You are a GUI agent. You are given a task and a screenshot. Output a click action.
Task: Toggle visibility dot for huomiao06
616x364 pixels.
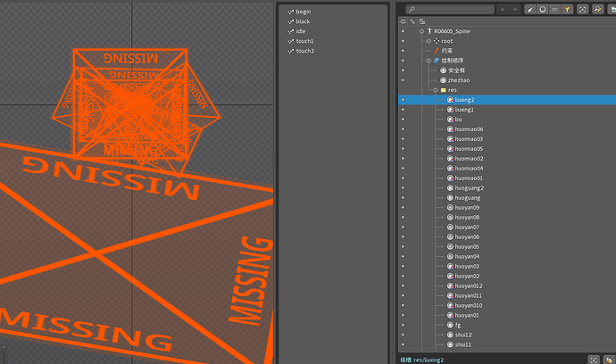(x=403, y=129)
